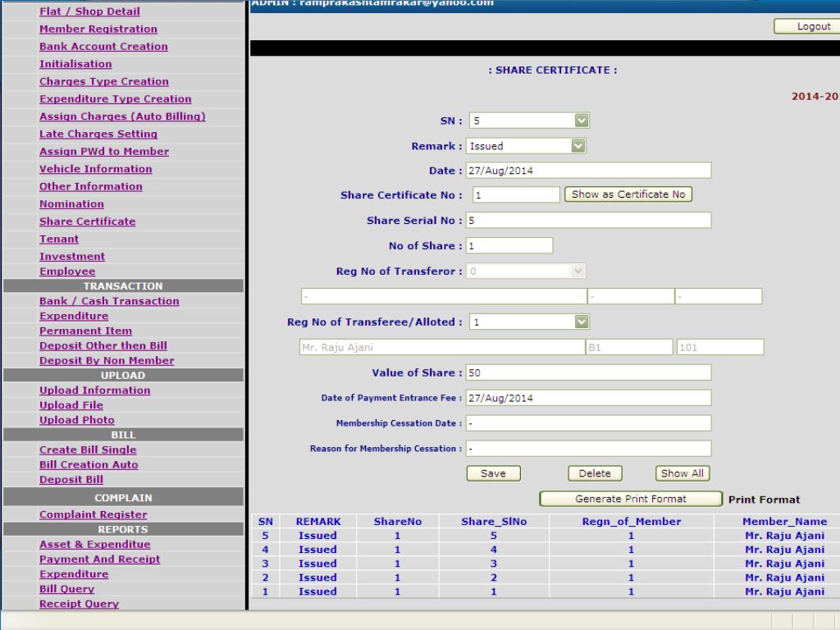Open Assign Charges (Auto Billing) link
This screenshot has height=630, width=840.
(122, 116)
